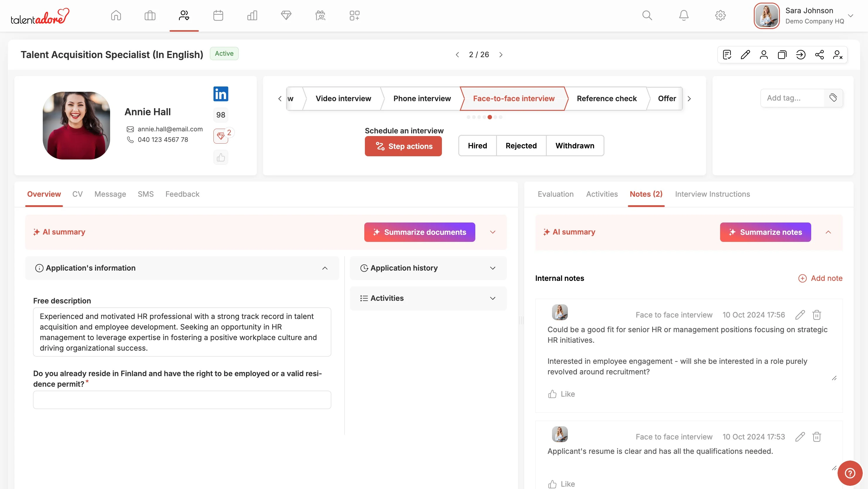Open the LinkedIn profile icon
Screen dimensions: 868x489
coord(221,94)
